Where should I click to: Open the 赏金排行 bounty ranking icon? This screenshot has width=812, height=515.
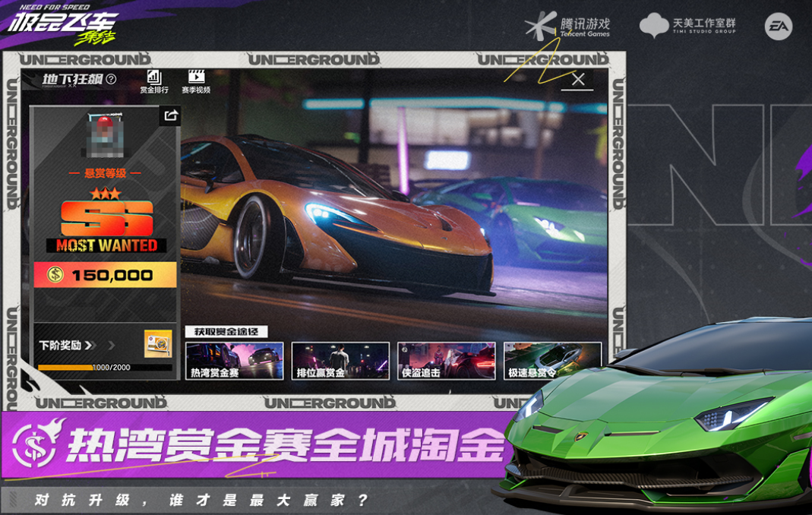(153, 82)
